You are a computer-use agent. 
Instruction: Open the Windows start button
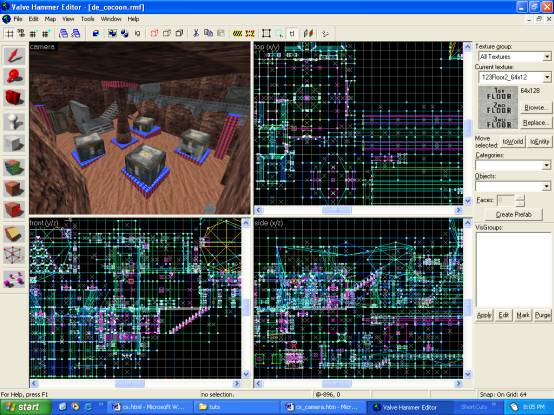[25, 407]
